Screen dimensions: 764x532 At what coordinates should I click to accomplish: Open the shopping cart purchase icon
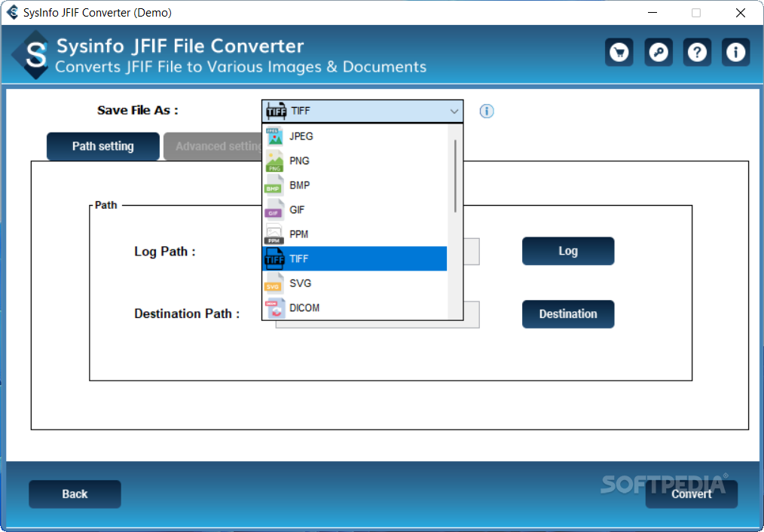click(619, 52)
